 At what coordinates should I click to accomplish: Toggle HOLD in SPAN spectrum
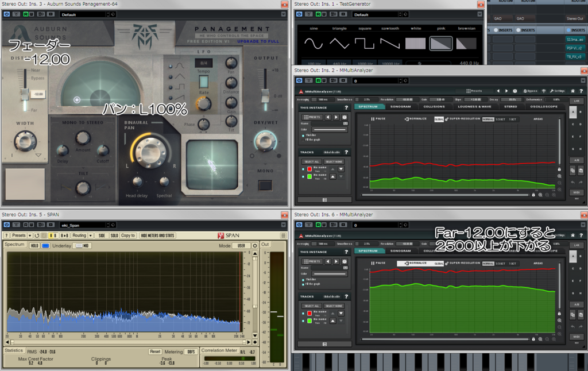[x=34, y=246]
